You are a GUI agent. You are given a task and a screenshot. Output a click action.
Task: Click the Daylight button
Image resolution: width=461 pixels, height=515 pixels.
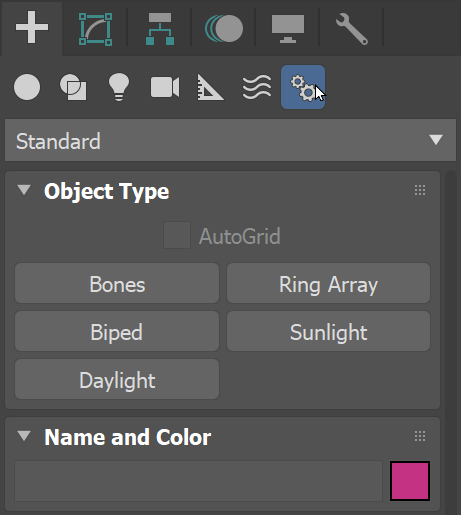[117, 379]
